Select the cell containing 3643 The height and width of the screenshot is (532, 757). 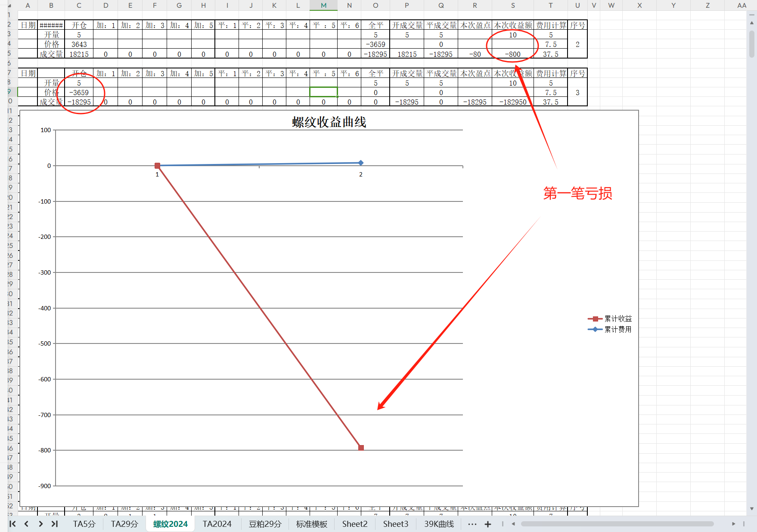pyautogui.click(x=79, y=44)
